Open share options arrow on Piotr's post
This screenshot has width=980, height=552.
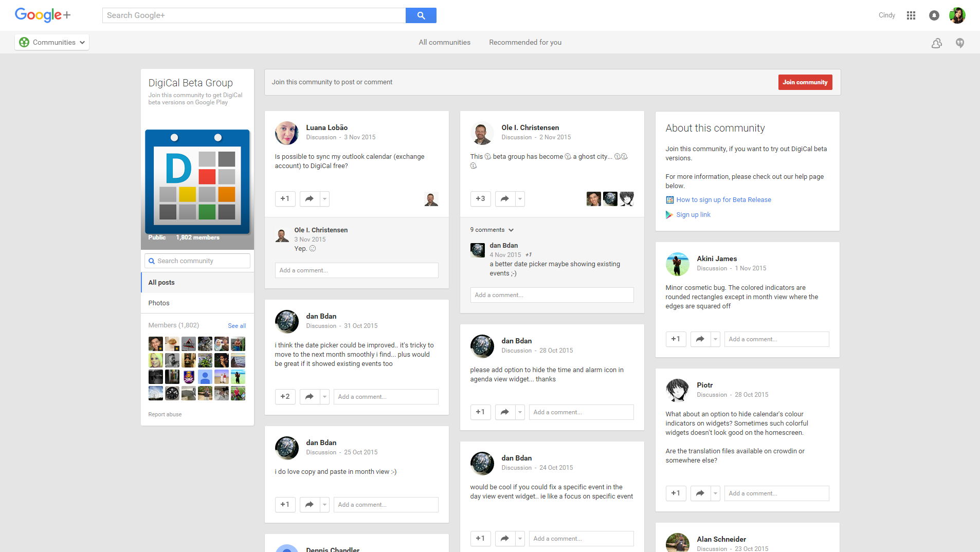(715, 493)
